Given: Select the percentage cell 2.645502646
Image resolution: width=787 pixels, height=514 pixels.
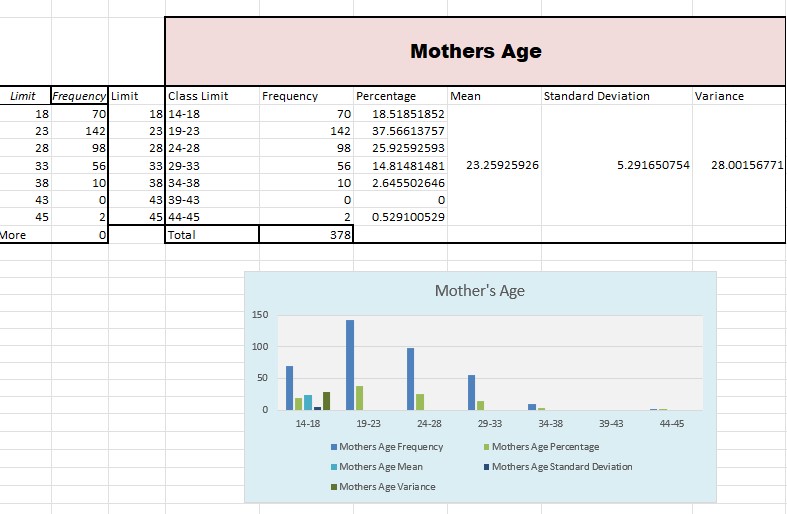Looking at the screenshot, I should coord(400,183).
